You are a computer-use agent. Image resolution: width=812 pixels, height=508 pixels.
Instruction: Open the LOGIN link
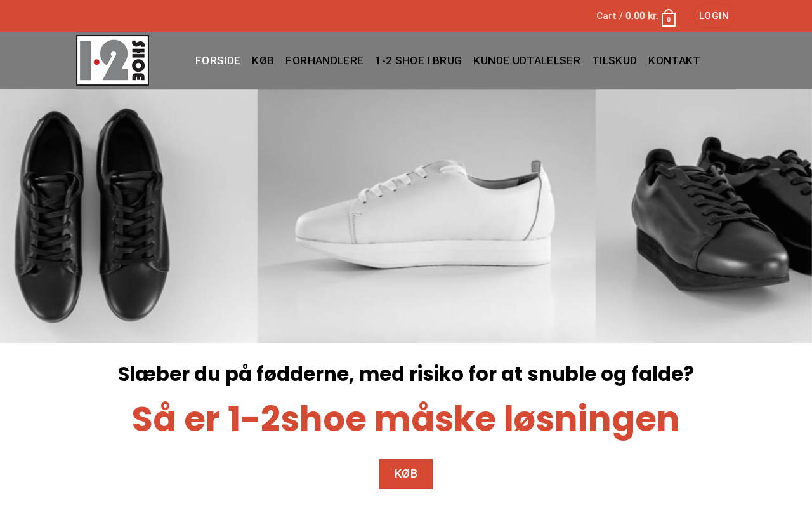714,16
